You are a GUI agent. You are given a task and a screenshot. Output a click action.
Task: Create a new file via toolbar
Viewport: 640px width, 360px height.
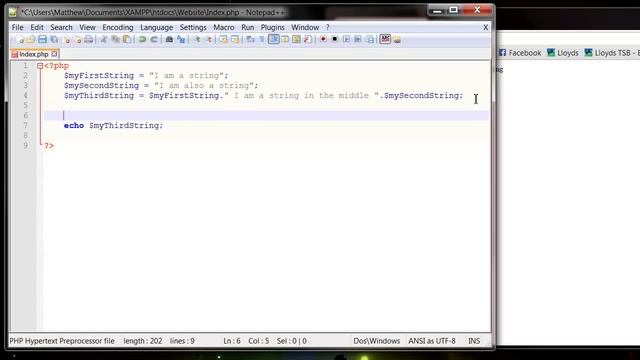click(x=19, y=40)
